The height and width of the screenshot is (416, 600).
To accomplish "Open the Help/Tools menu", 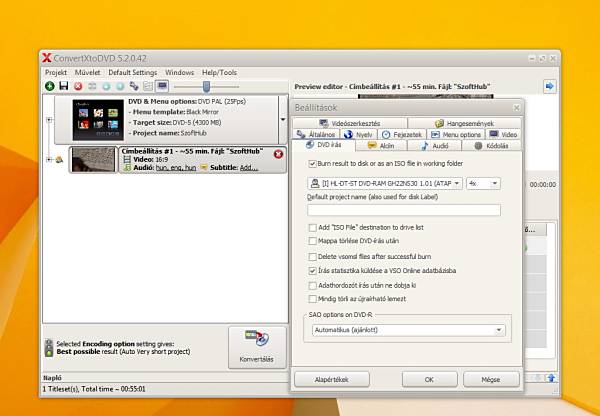I will [219, 72].
